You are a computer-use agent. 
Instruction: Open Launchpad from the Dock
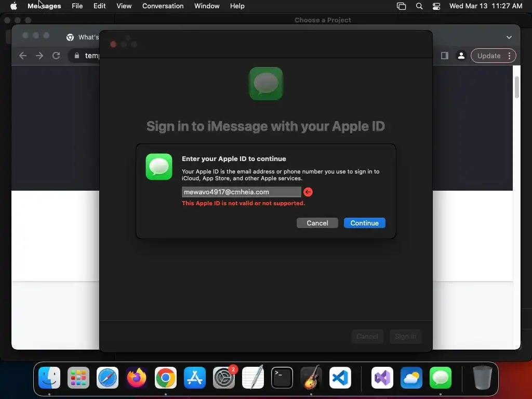78,378
